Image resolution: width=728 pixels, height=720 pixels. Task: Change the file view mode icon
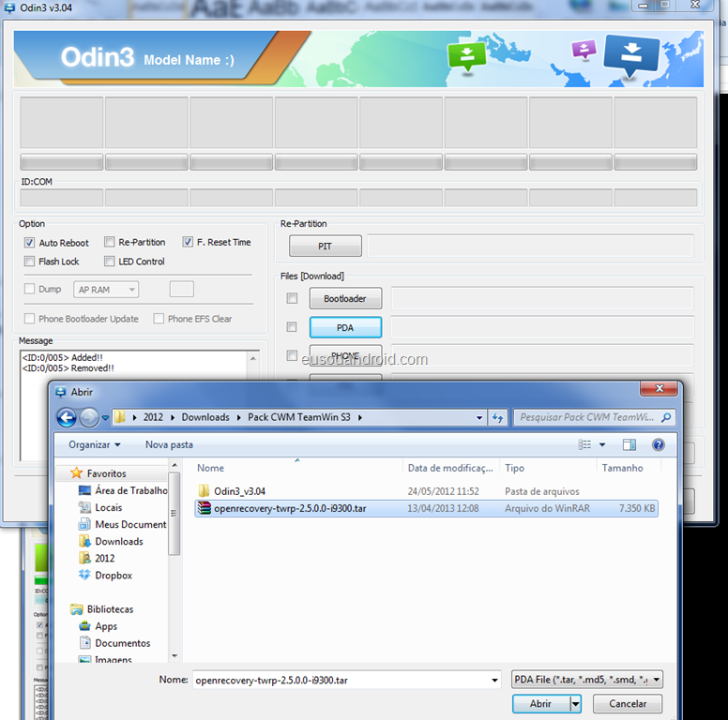point(584,445)
